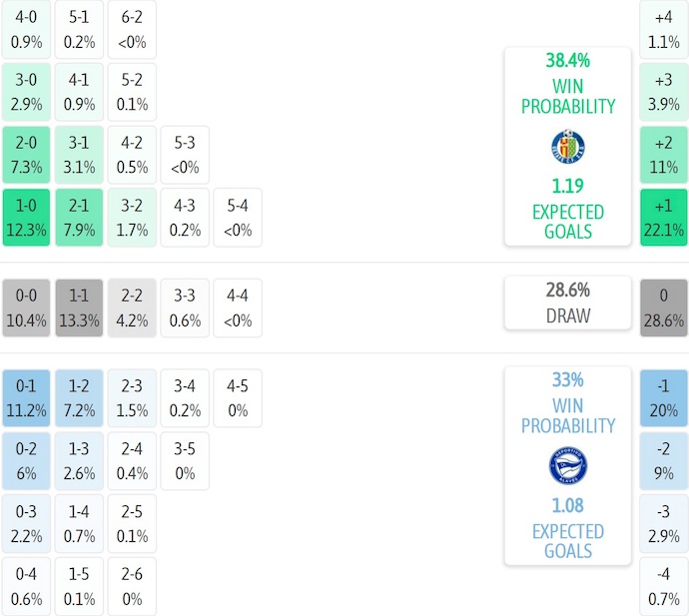Screen dimensions: 689x616
Task: Click the 0 margin 28.6% box
Action: (x=663, y=308)
